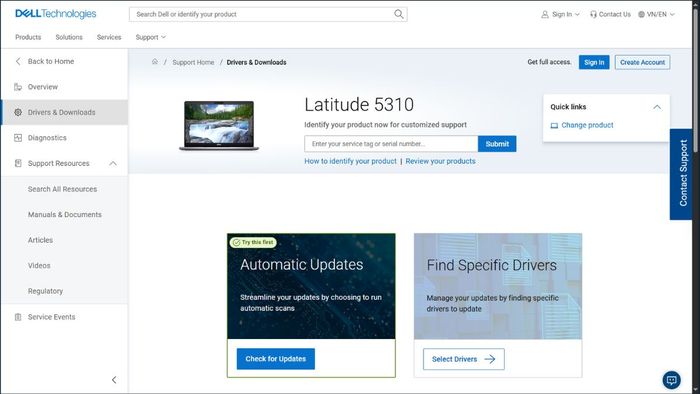Screen dimensions: 700x394
Task: Click the Service Events icon
Action: 18,317
